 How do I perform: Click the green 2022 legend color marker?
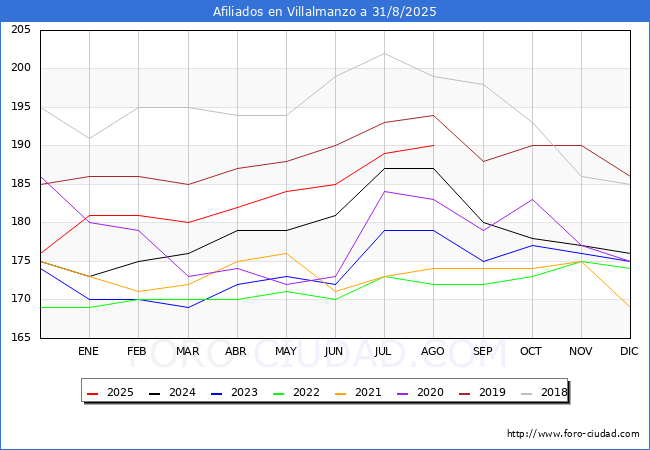click(x=279, y=393)
